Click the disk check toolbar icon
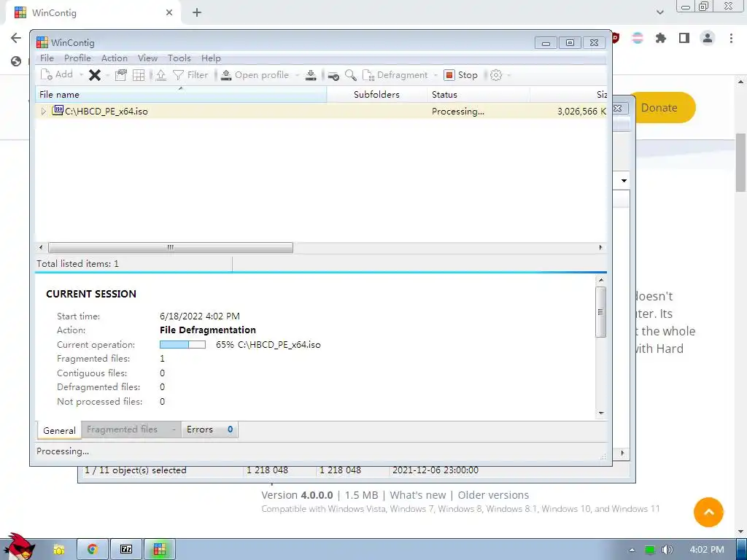Viewport: 747px width, 560px height. (333, 75)
